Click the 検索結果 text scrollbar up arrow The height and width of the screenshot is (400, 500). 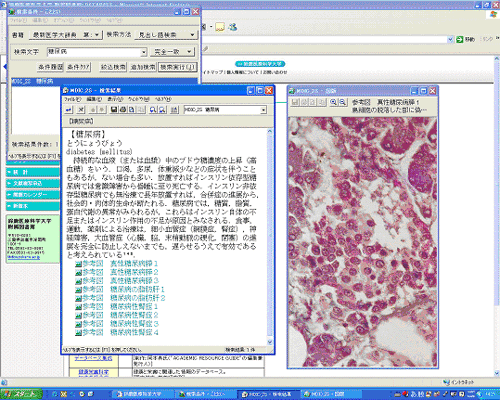coord(270,132)
